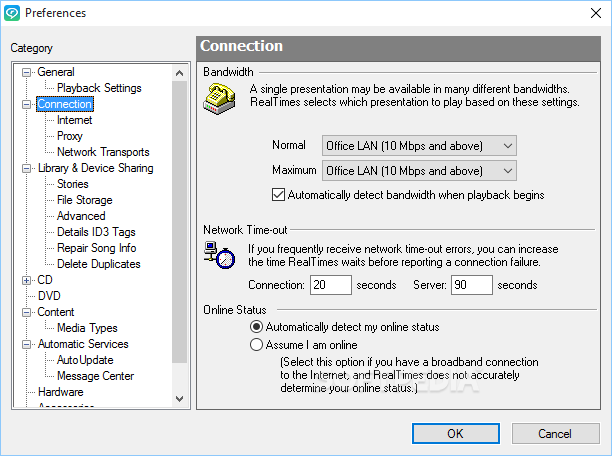Click Cancel to discard changes
Screen dimensions: 612x456
[555, 434]
